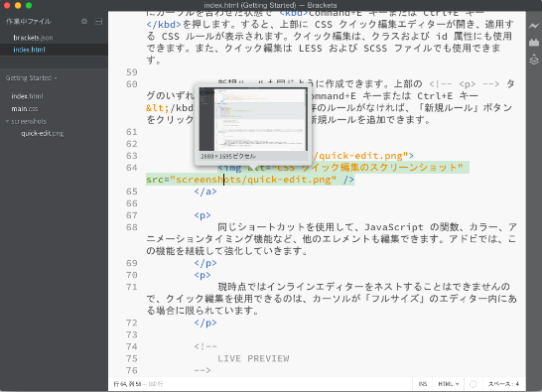Click the closing </p> tag on line 72

(x=205, y=324)
